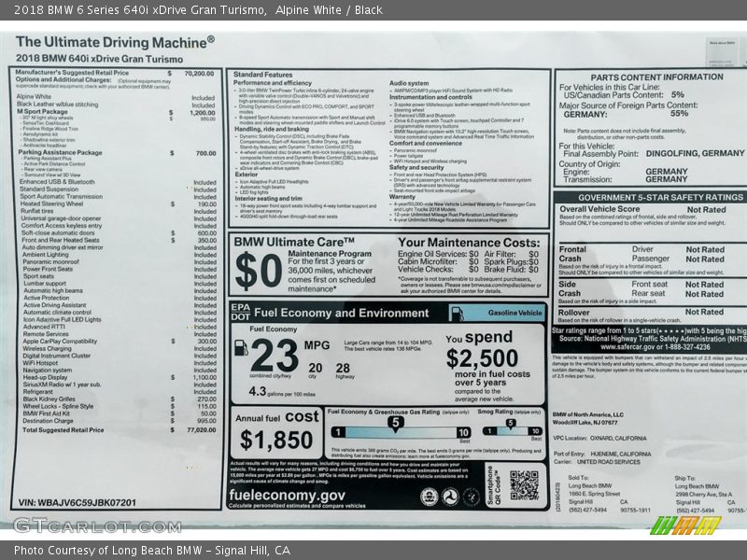Click the $2,500 fuel cost figure
This screenshot has width=747, height=560.
(482, 358)
